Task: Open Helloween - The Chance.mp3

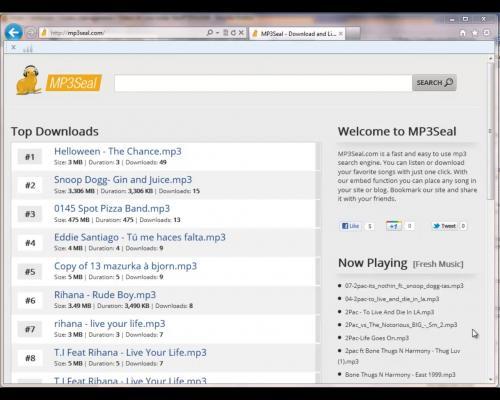Action: point(118,151)
